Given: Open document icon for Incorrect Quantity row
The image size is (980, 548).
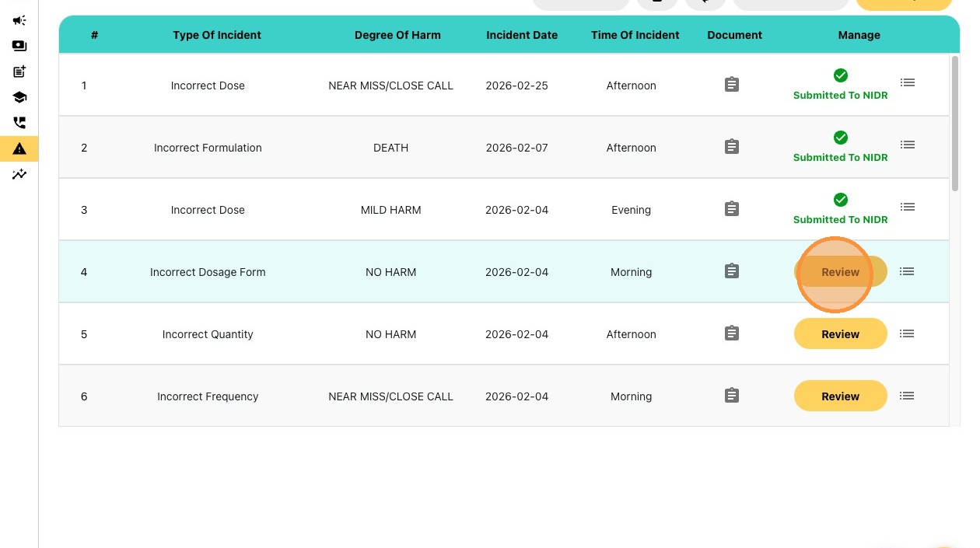Looking at the screenshot, I should tap(731, 333).
